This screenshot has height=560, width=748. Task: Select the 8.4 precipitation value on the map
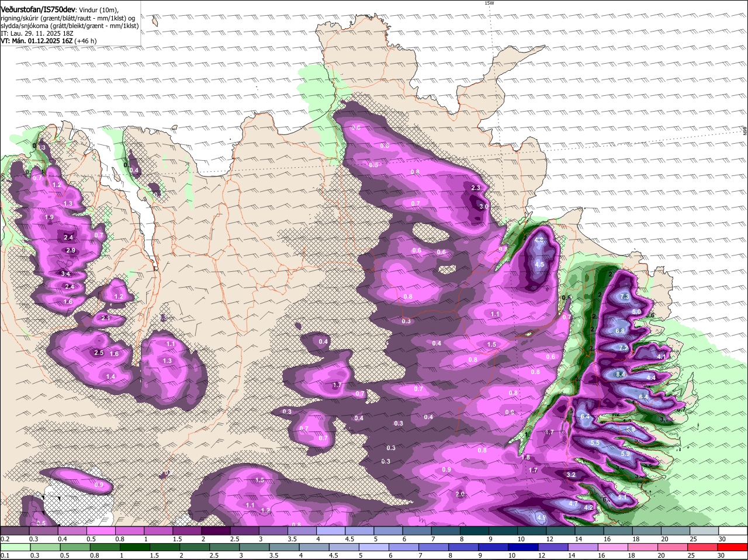[621, 374]
